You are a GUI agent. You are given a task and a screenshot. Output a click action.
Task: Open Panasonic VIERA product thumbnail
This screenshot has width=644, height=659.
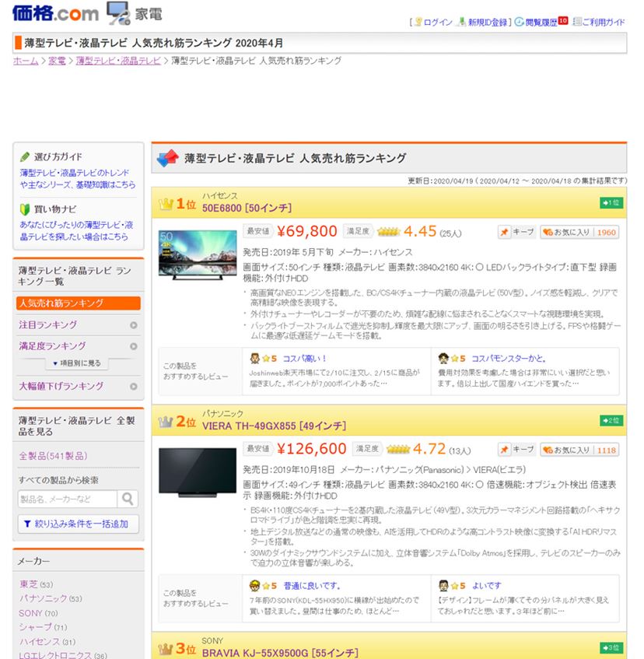[198, 473]
